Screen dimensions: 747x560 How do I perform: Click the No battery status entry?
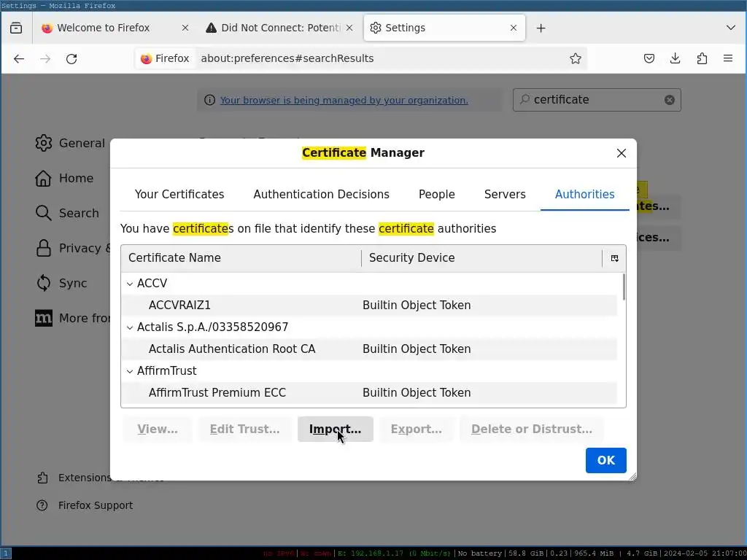480,553
